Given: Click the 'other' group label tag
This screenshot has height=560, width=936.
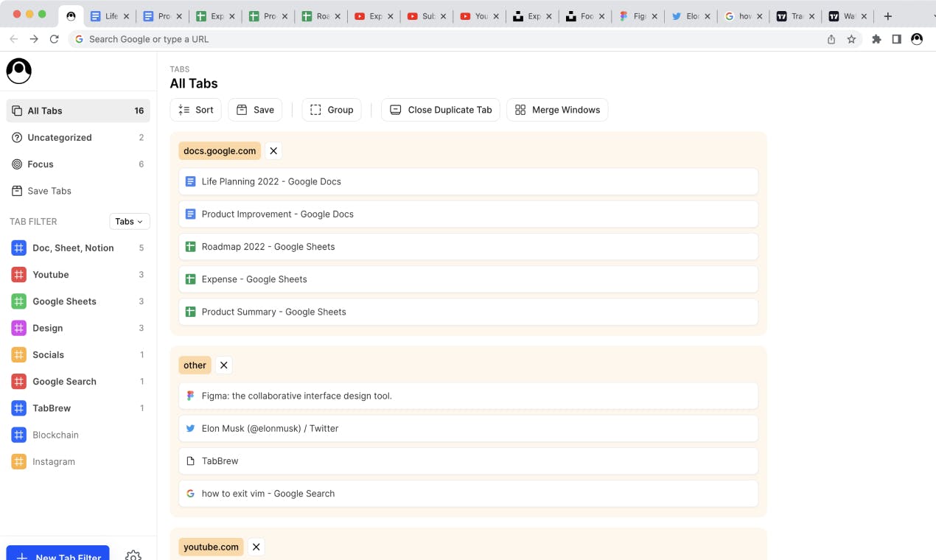Looking at the screenshot, I should pos(195,365).
